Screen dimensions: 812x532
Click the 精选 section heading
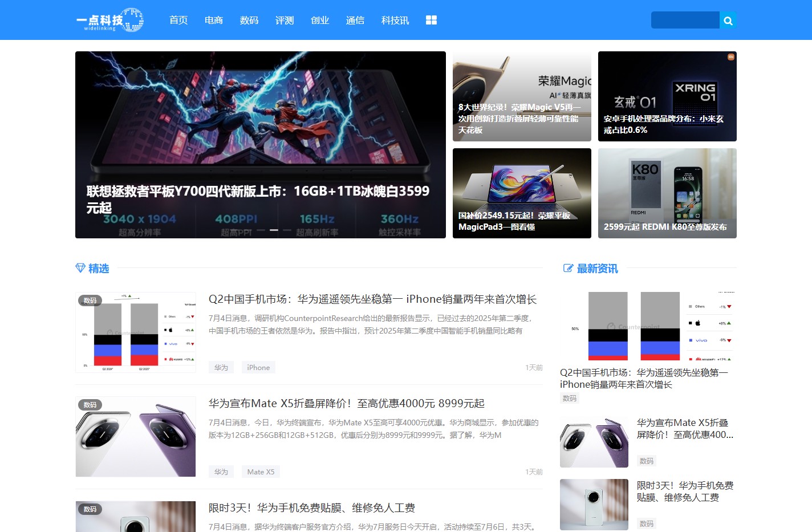pos(99,268)
